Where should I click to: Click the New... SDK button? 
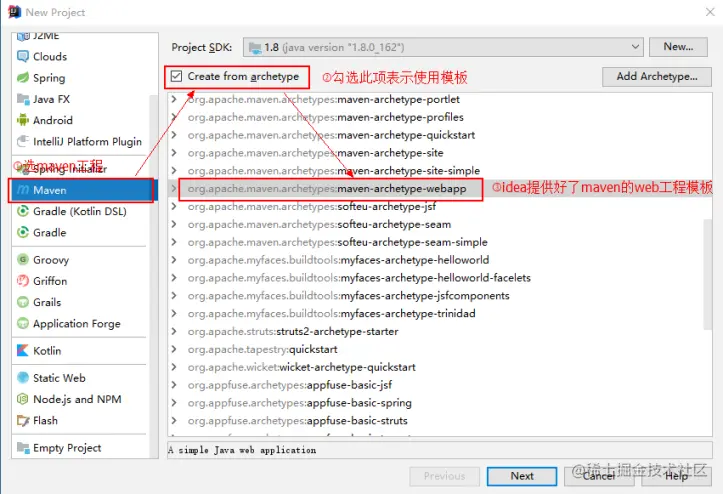tap(678, 47)
